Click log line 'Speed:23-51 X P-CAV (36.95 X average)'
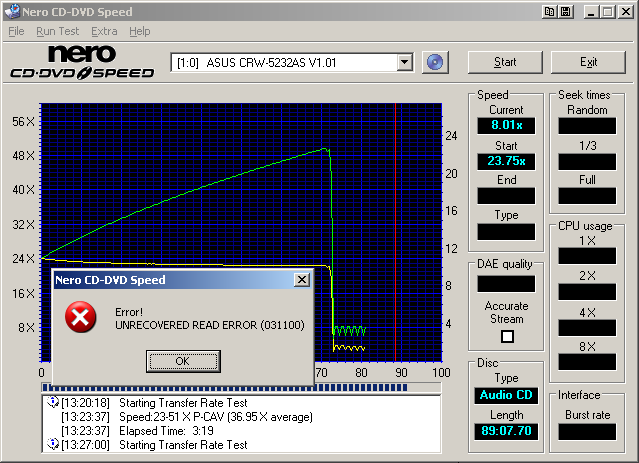 pos(216,417)
